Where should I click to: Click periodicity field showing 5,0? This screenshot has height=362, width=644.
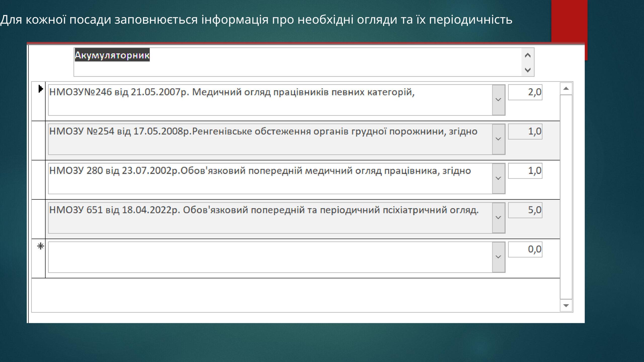[525, 210]
